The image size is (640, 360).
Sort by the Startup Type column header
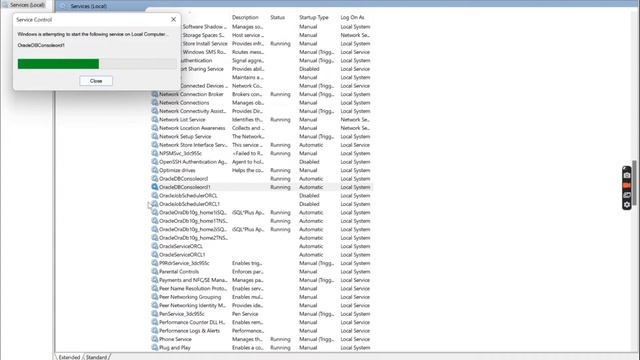point(313,18)
